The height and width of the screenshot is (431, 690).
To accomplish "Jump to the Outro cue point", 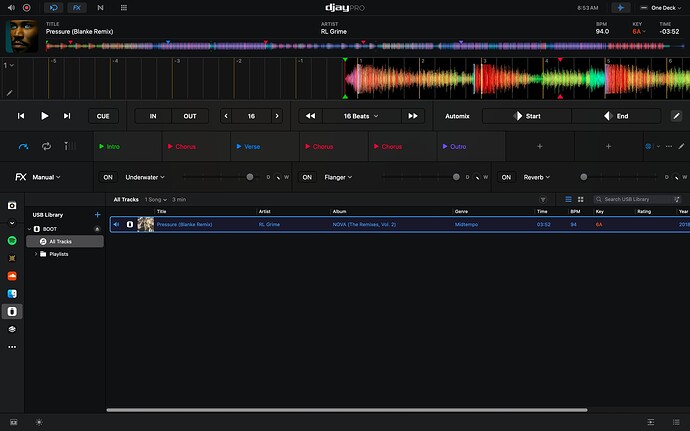I will [x=471, y=147].
